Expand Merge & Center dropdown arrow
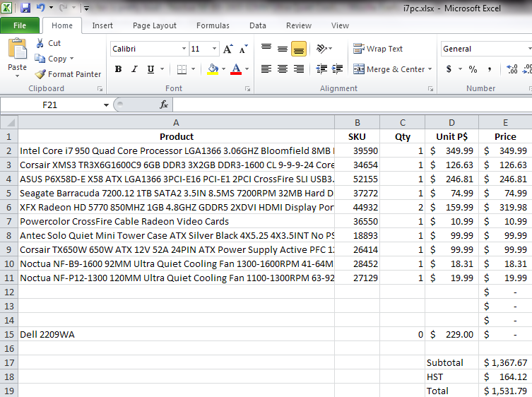532x397 pixels. [x=430, y=69]
